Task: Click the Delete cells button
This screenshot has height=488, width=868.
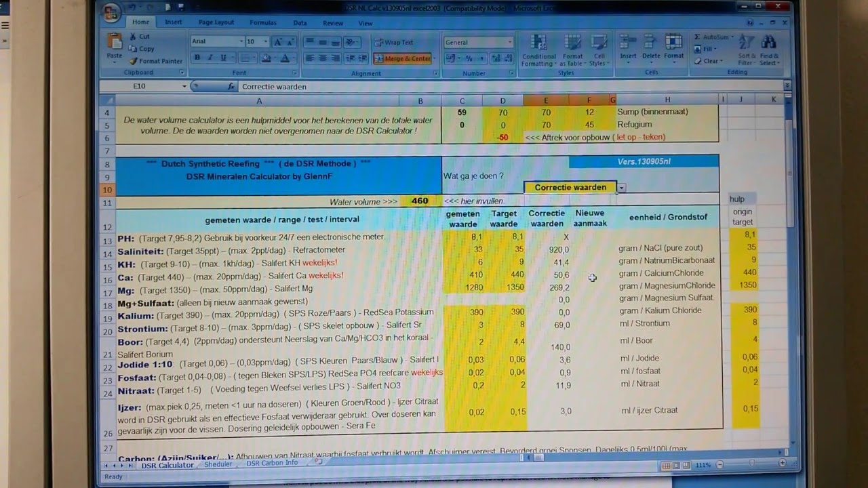Action: pyautogui.click(x=651, y=47)
